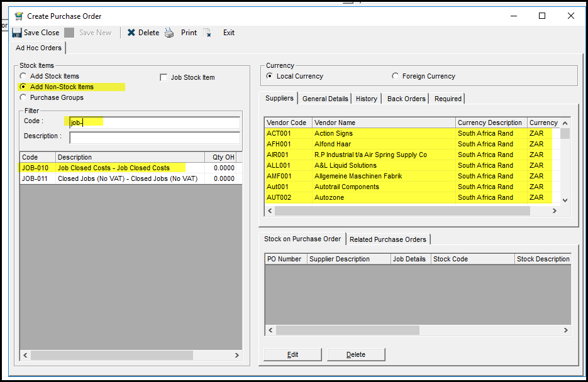Switch to the General Details tab
The image size is (588, 382).
pos(325,99)
